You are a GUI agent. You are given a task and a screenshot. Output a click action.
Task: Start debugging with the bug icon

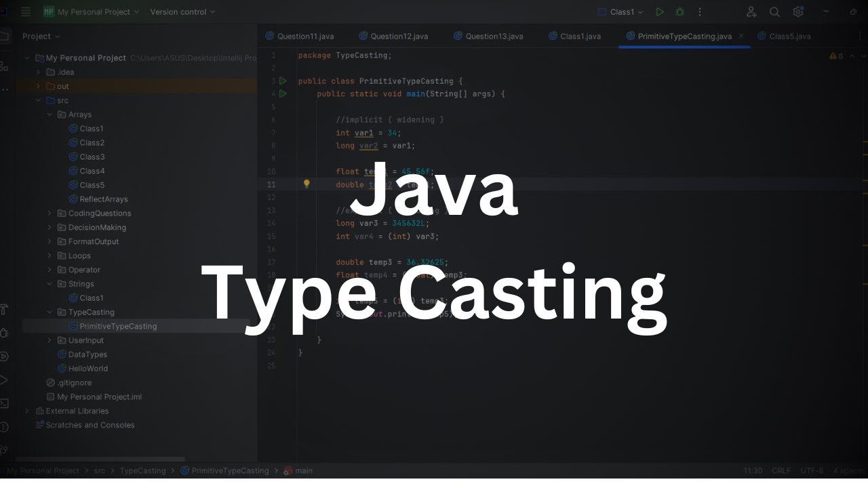click(679, 12)
